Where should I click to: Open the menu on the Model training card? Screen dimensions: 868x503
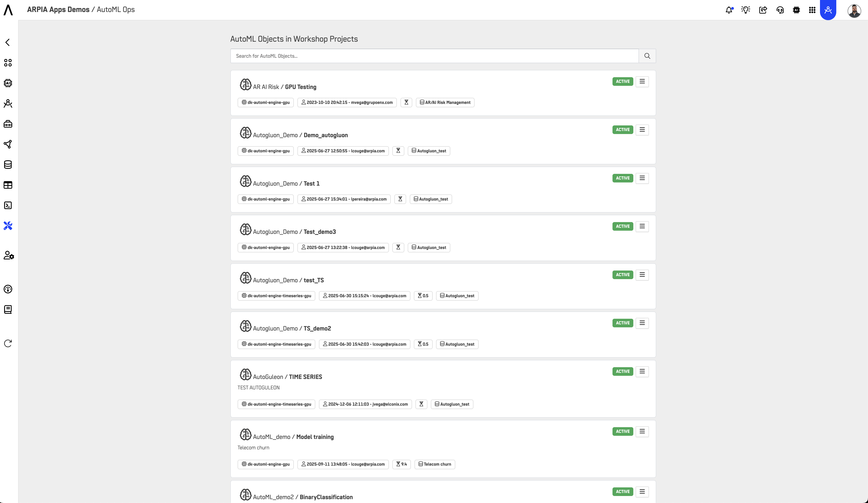642,431
